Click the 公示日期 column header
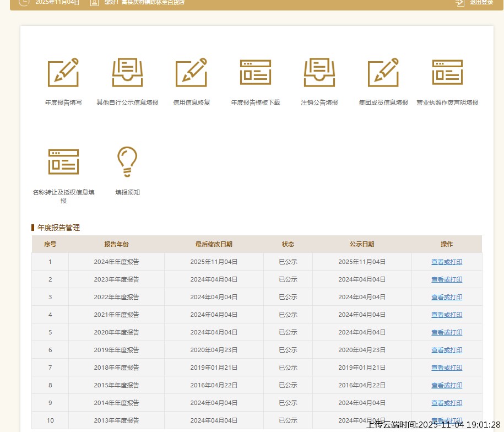 (362, 244)
